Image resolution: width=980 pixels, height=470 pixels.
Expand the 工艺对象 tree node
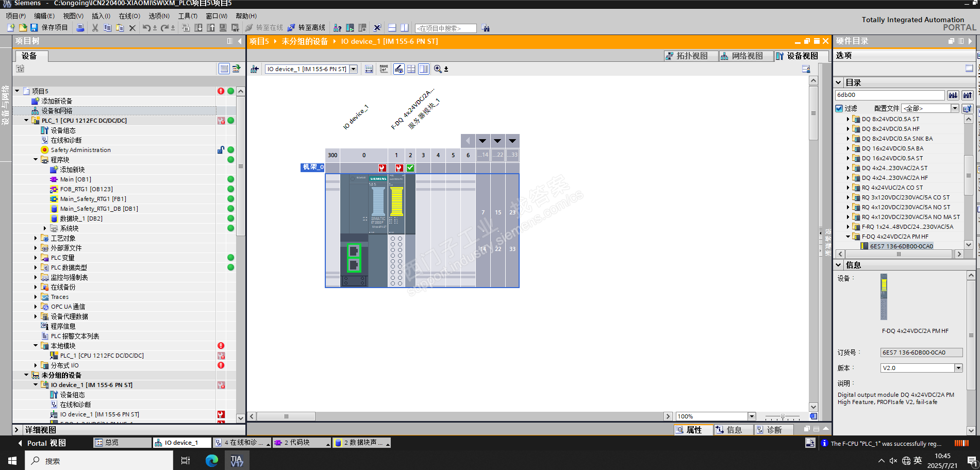point(36,238)
